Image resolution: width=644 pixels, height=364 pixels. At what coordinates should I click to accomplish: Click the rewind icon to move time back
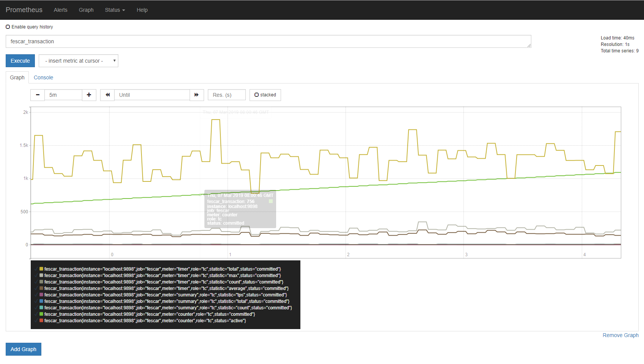coord(107,95)
